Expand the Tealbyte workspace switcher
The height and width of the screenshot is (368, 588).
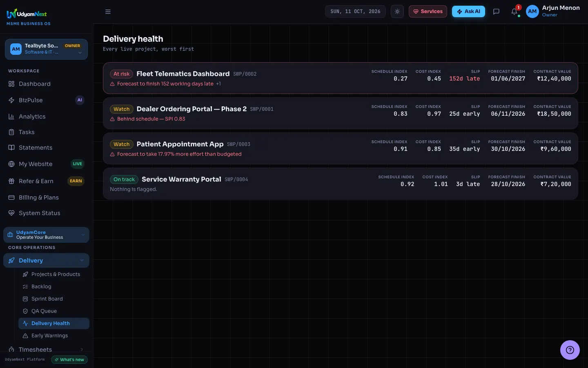46,49
